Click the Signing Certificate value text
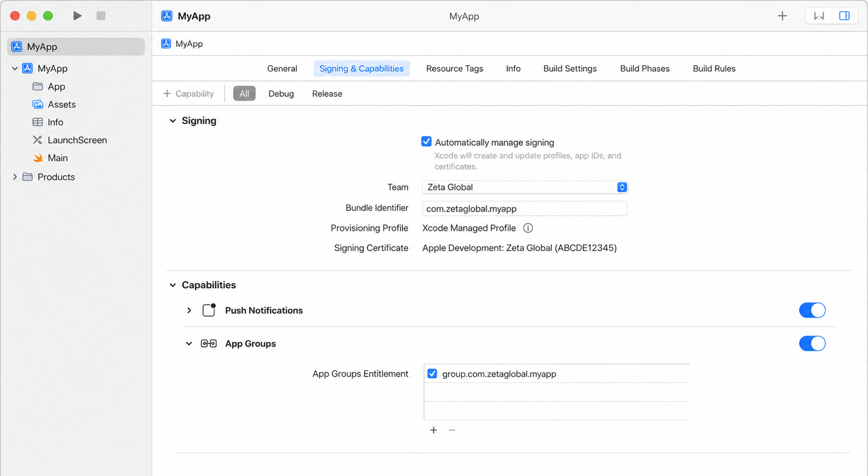The width and height of the screenshot is (868, 476). tap(519, 248)
